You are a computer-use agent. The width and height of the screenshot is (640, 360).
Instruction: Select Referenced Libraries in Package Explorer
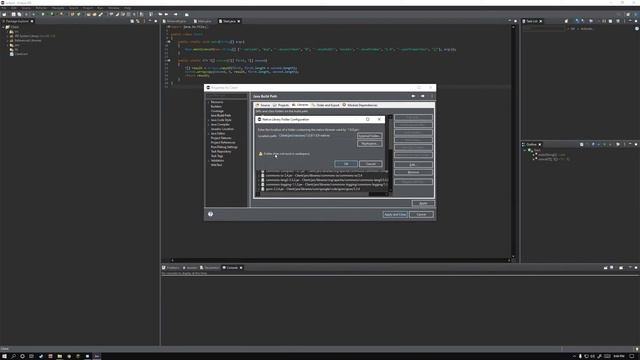pyautogui.click(x=25, y=40)
